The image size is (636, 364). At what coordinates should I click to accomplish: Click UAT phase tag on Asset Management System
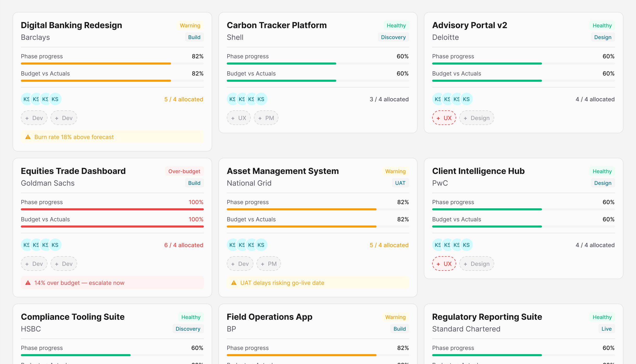400,183
